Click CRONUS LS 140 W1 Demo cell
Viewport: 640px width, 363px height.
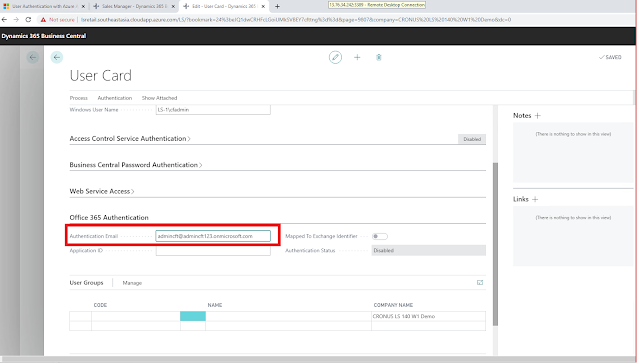429,316
